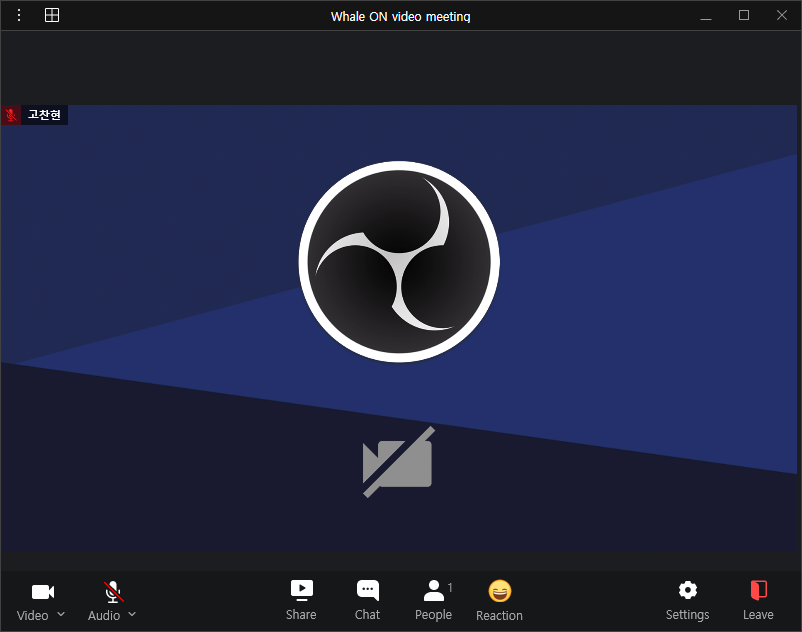Send a Reaction emoji
Screen dimensions: 802x632
[x=499, y=600]
